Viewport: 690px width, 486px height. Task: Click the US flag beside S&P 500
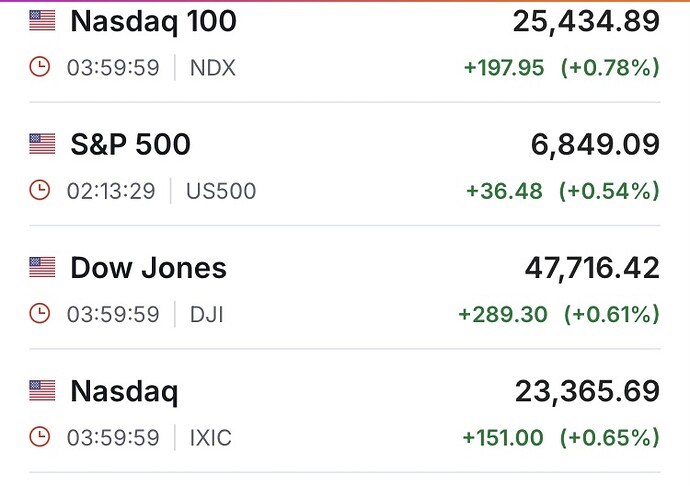pyautogui.click(x=42, y=144)
